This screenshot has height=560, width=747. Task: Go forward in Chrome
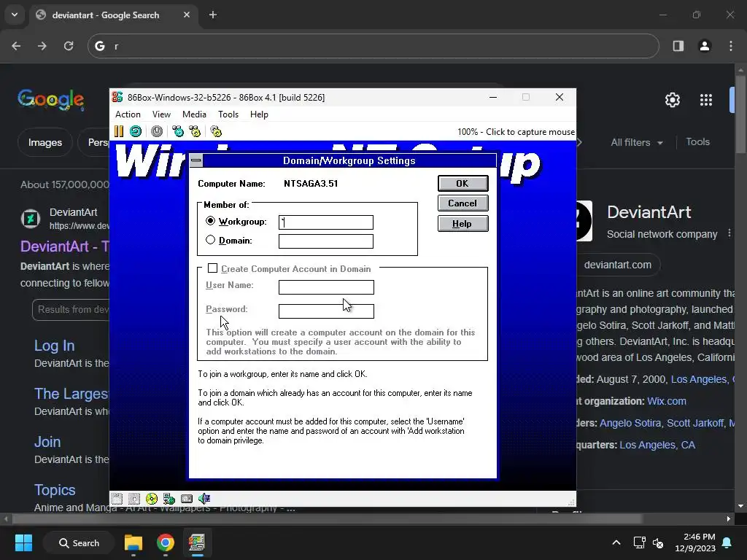42,46
